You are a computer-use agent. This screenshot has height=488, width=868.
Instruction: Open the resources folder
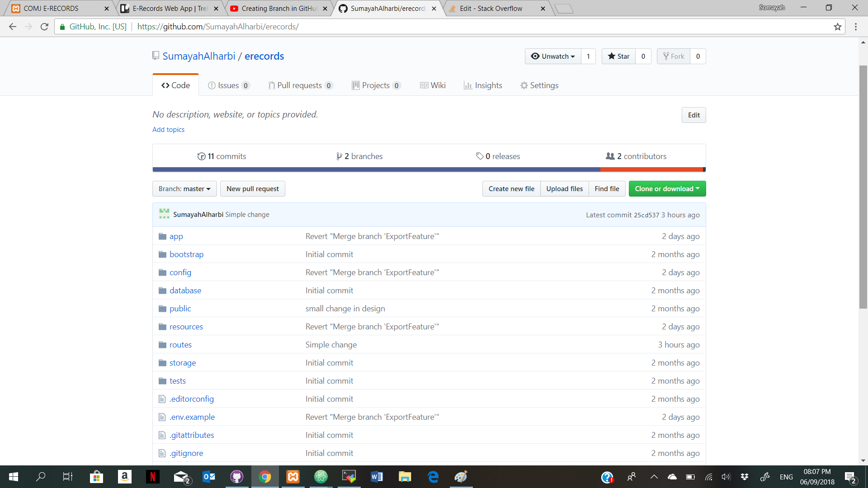[x=186, y=327]
